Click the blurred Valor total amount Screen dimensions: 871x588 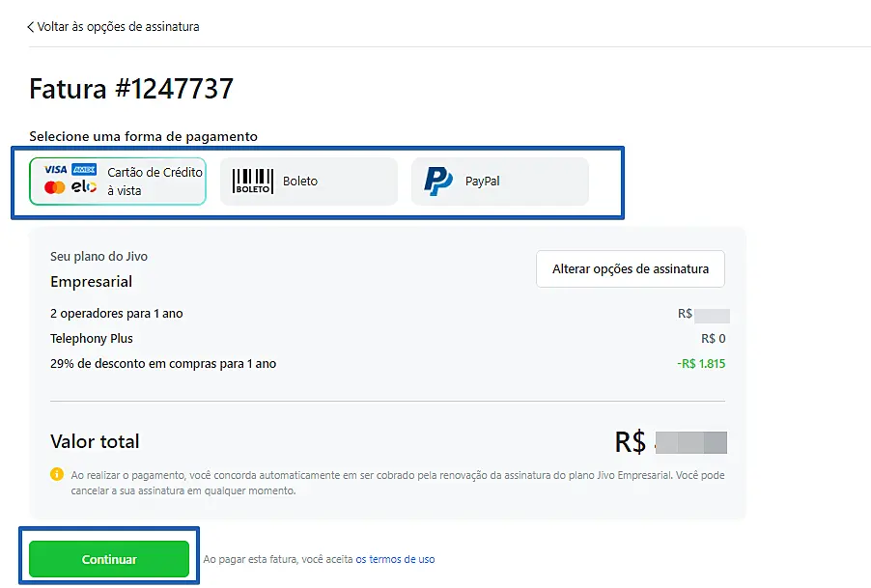691,442
